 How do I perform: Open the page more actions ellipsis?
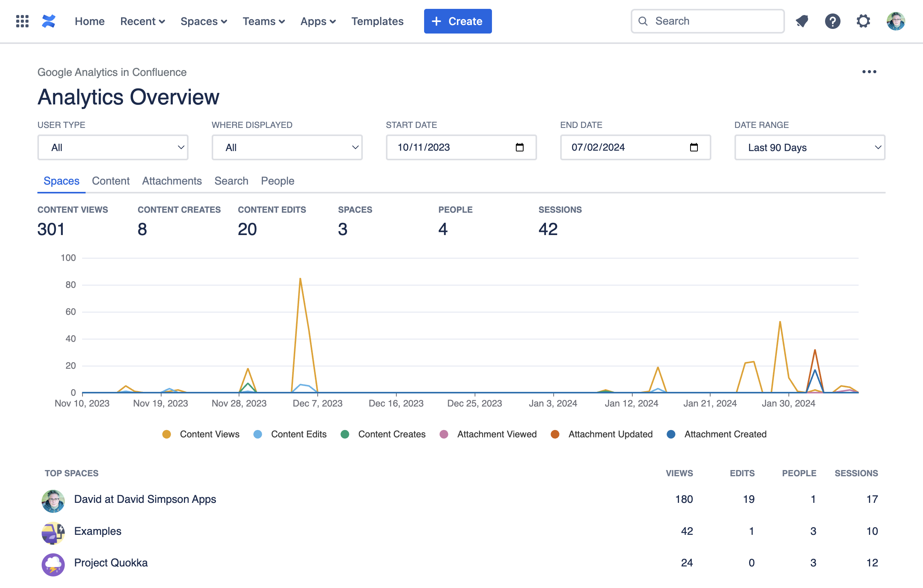(x=869, y=72)
